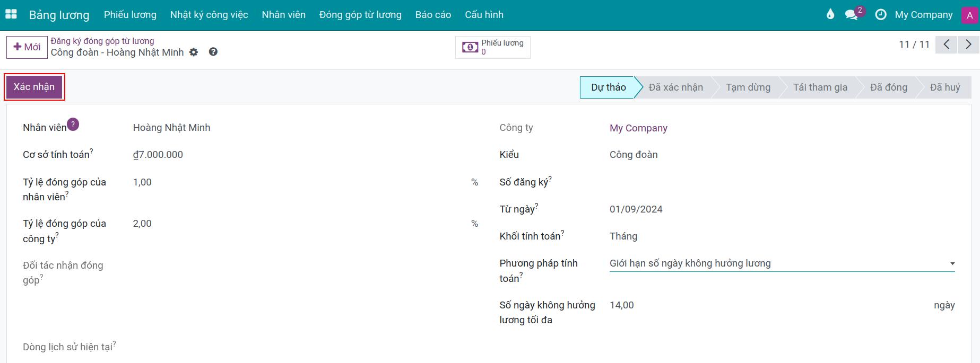
Task: Open Đăng ký đóng góp từ lương breadcrumb
Action: [x=102, y=41]
